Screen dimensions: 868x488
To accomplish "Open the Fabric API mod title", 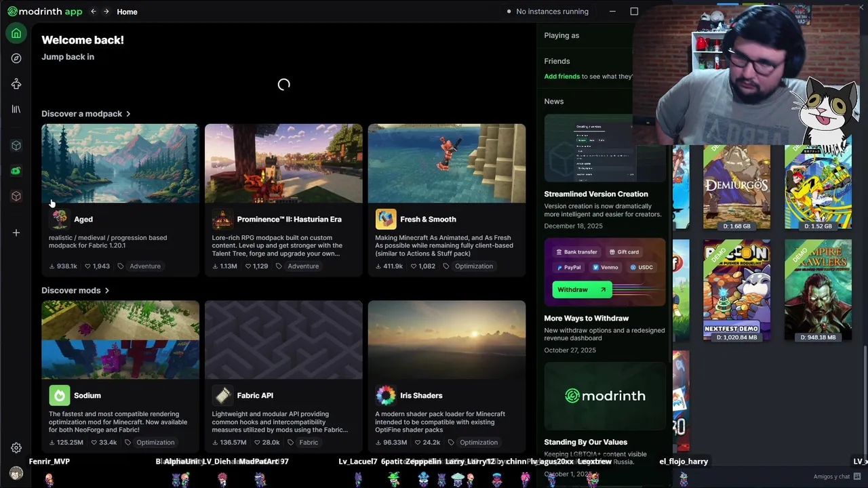I will [x=255, y=395].
